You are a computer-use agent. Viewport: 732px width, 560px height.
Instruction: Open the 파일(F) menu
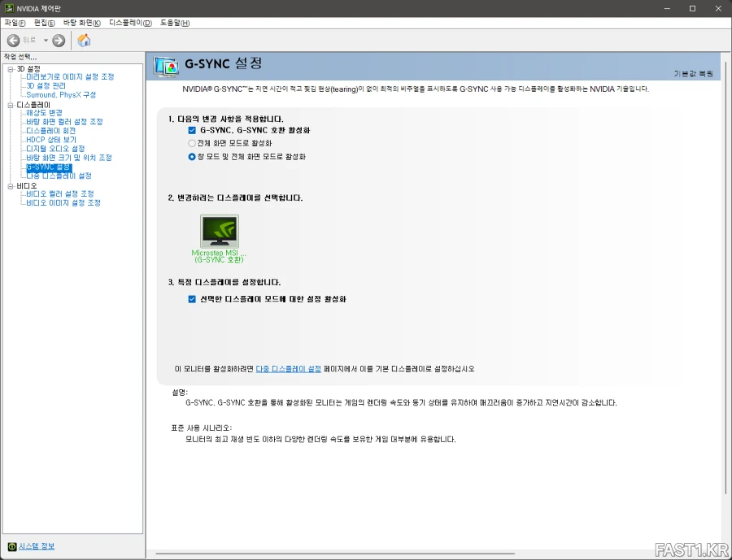click(x=15, y=23)
